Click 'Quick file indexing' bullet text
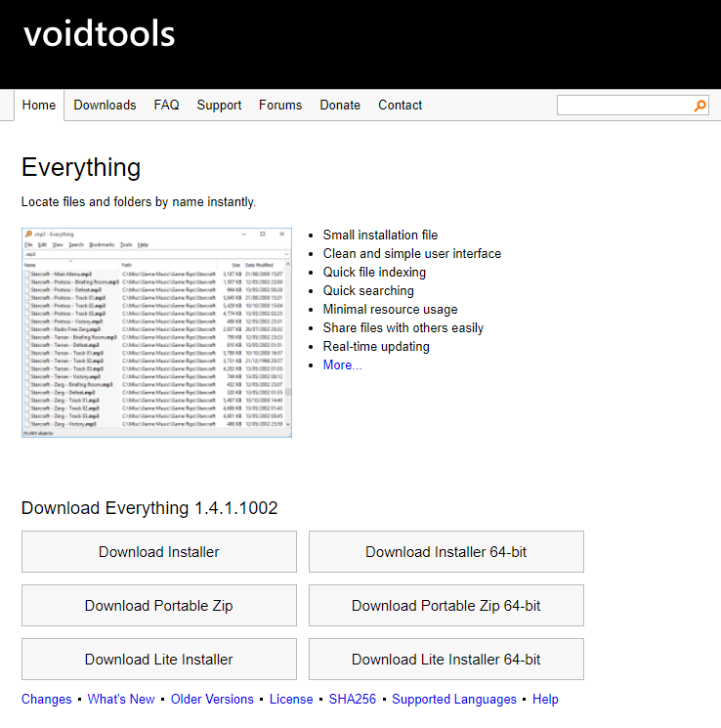721x728 pixels. point(374,272)
